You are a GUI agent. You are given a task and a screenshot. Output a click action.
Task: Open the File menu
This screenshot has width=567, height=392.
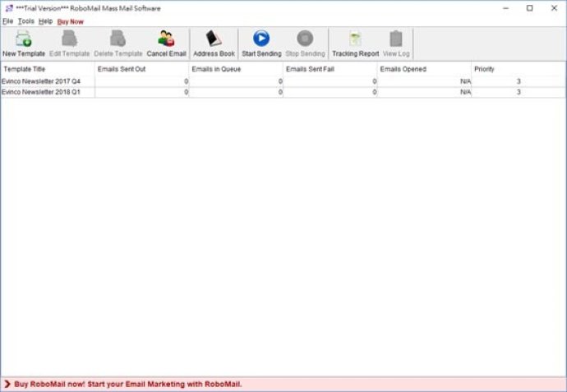pos(7,21)
